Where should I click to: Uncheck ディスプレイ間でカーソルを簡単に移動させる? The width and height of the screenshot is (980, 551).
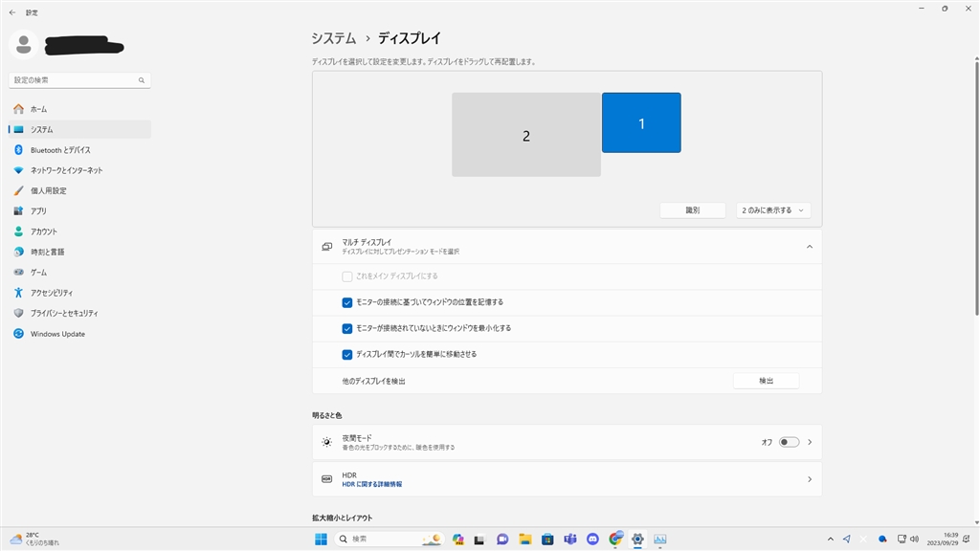pos(347,354)
